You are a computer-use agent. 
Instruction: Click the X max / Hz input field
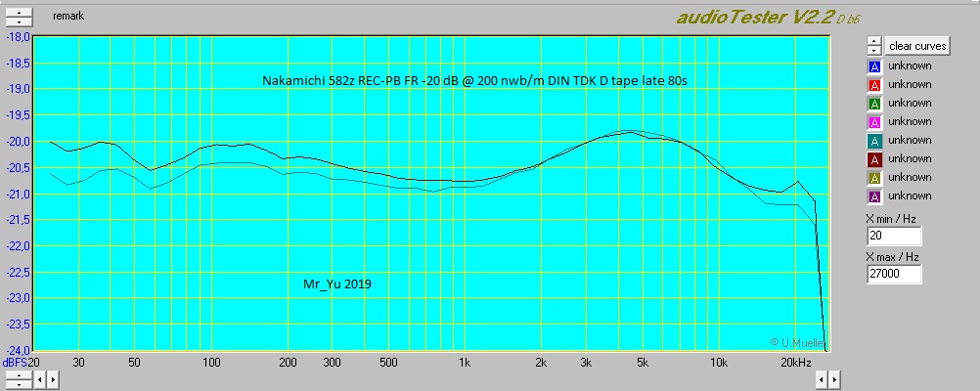click(x=893, y=275)
